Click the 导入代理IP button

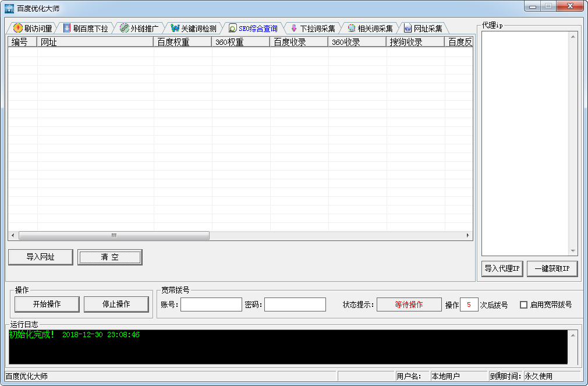click(502, 268)
